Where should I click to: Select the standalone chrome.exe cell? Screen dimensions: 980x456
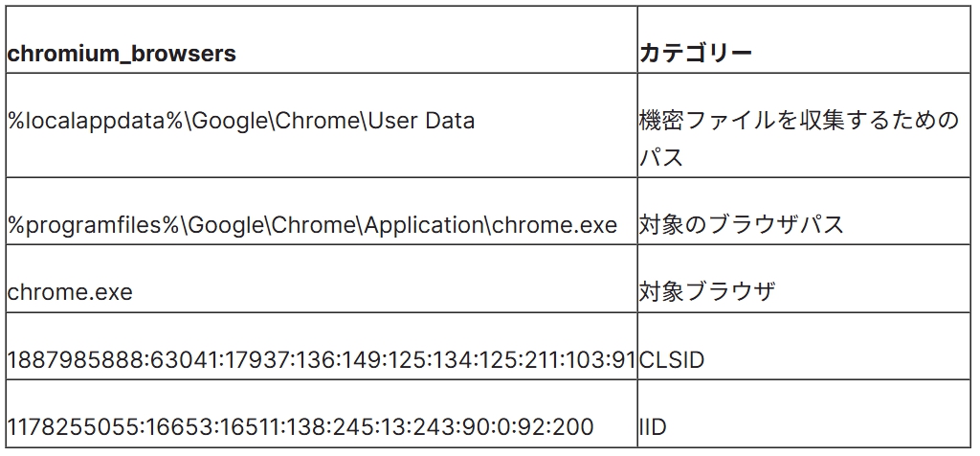[70, 292]
